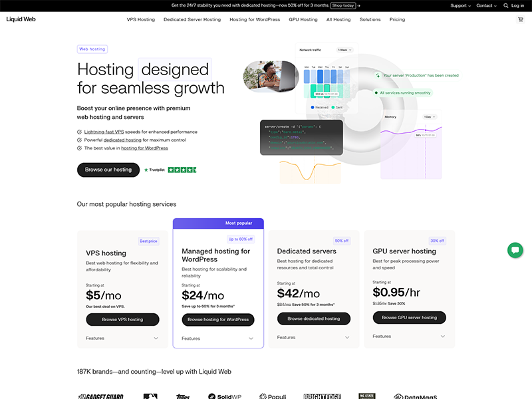Expand Features on VPS hosting card

click(x=122, y=338)
